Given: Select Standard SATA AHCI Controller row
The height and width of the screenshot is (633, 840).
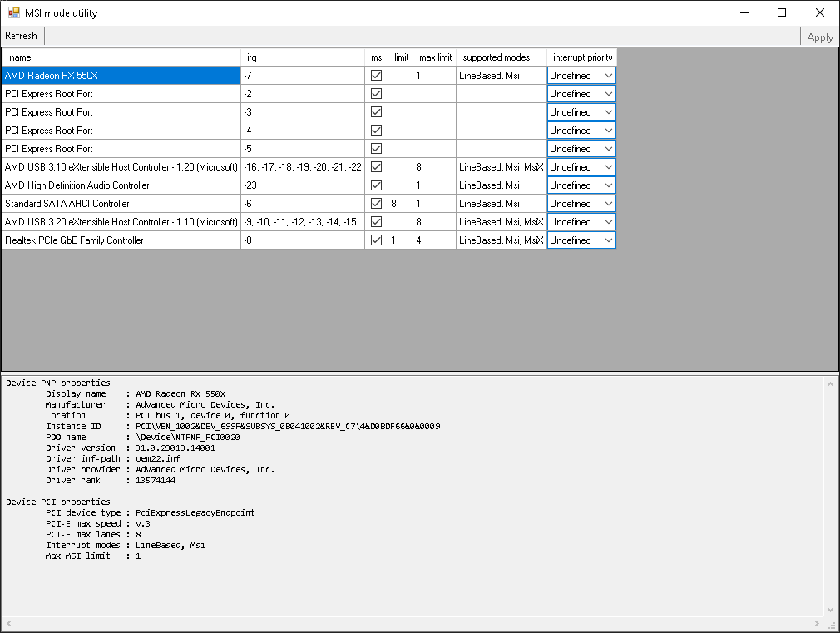Looking at the screenshot, I should [x=121, y=204].
